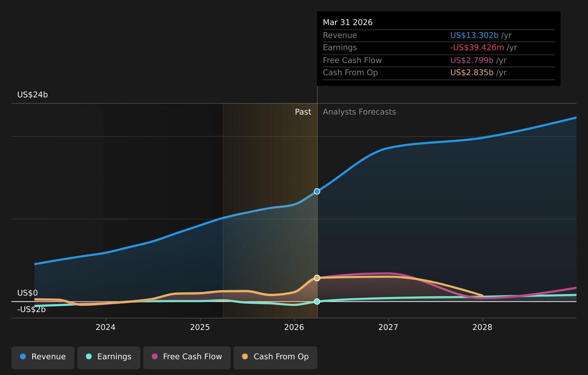588x375 pixels.
Task: Click the Earnings row label in tooltip
Action: pyautogui.click(x=340, y=48)
